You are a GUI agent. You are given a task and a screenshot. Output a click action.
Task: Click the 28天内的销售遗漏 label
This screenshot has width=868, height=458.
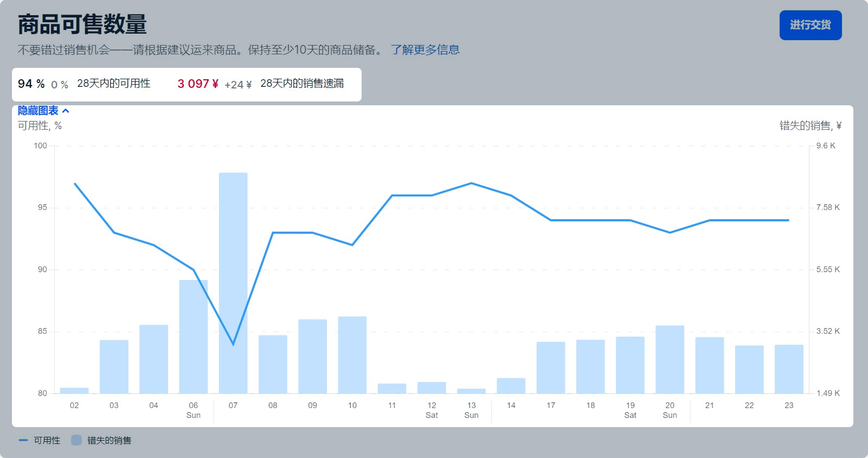[302, 84]
